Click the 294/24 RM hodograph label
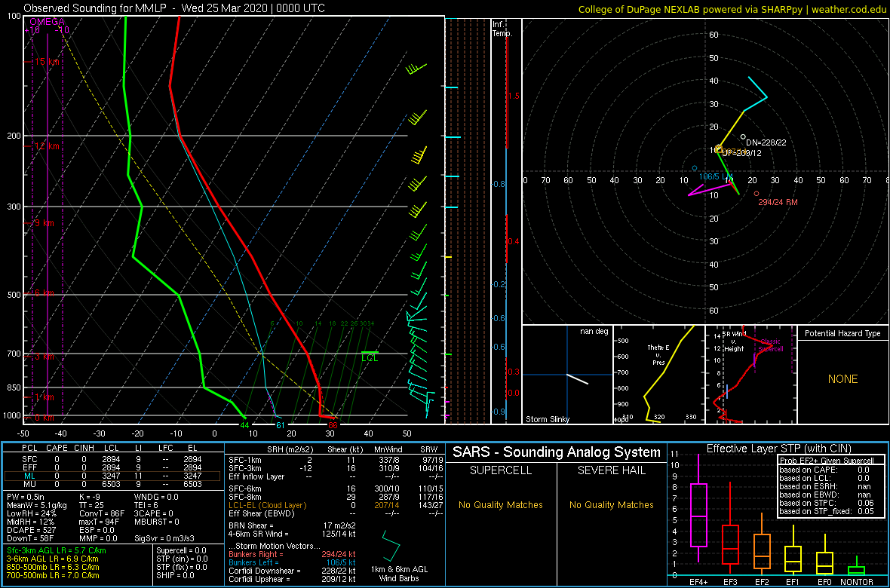890x588 pixels. 778,202
